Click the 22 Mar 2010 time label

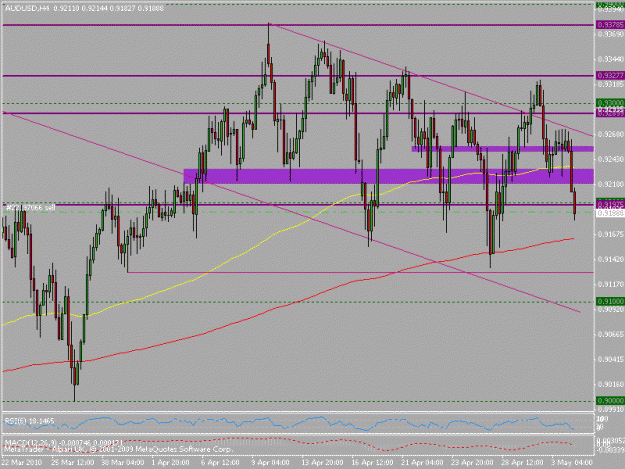[x=22, y=463]
